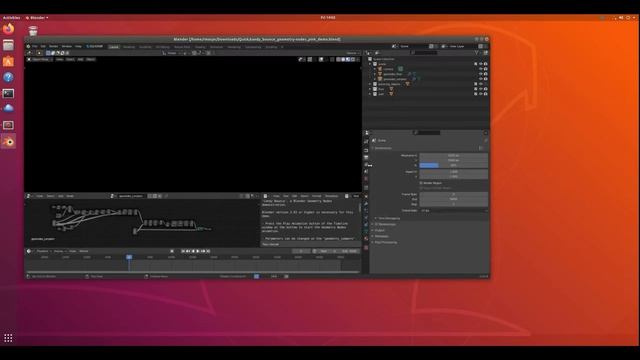Image resolution: width=640 pixels, height=360 pixels.
Task: Toggle the eye for wall collection in outliner
Action: tap(480, 93)
